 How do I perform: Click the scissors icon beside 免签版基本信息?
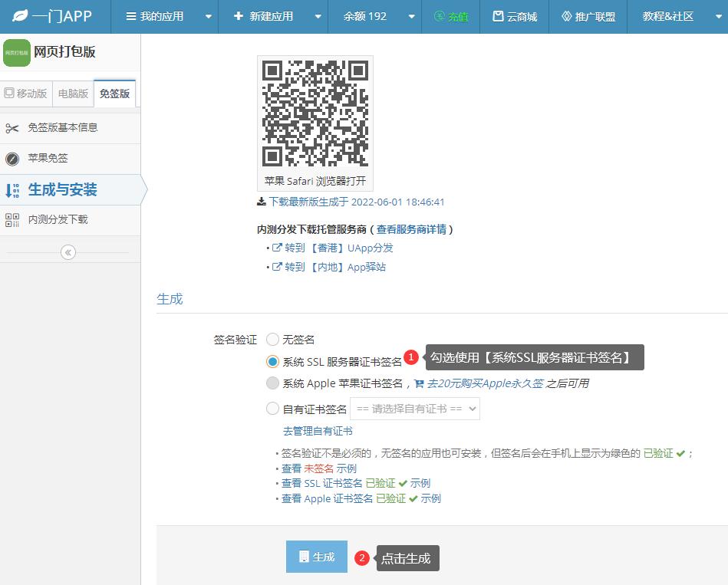(x=12, y=128)
